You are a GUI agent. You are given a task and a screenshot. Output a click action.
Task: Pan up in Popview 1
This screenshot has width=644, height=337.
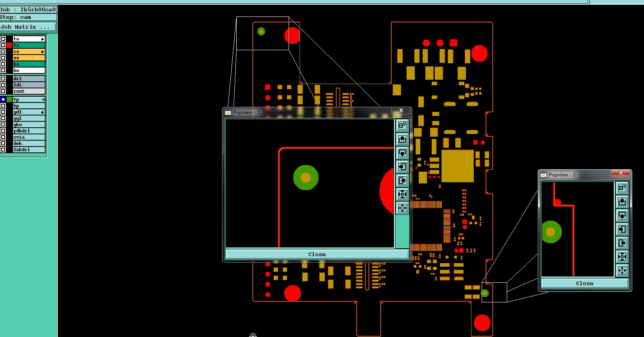[402, 139]
